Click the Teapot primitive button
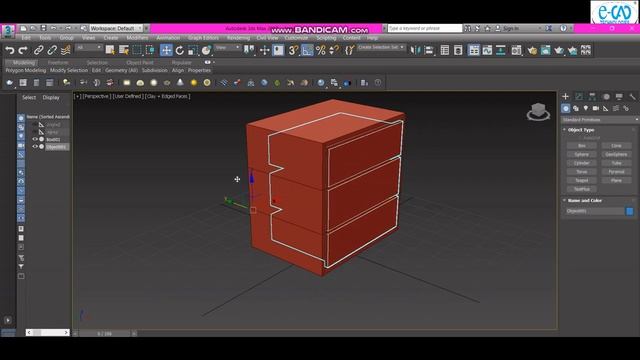Screen dimensions: 640x360 [582, 180]
